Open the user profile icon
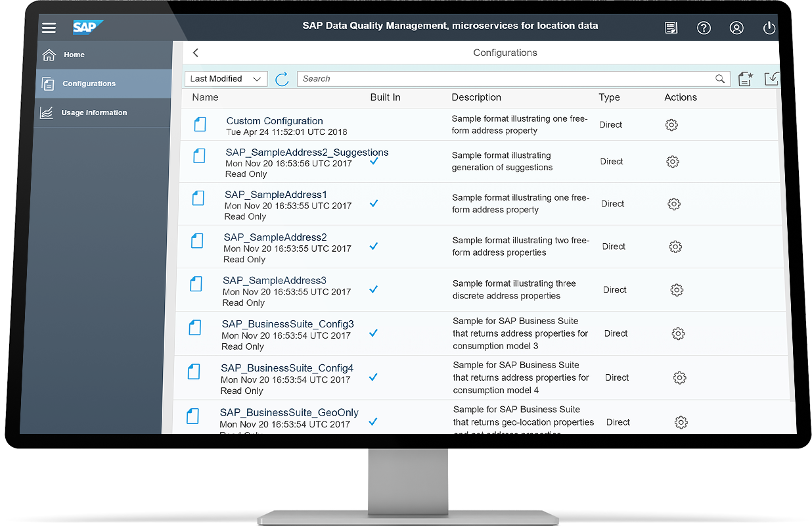This screenshot has height=526, width=812. tap(736, 28)
